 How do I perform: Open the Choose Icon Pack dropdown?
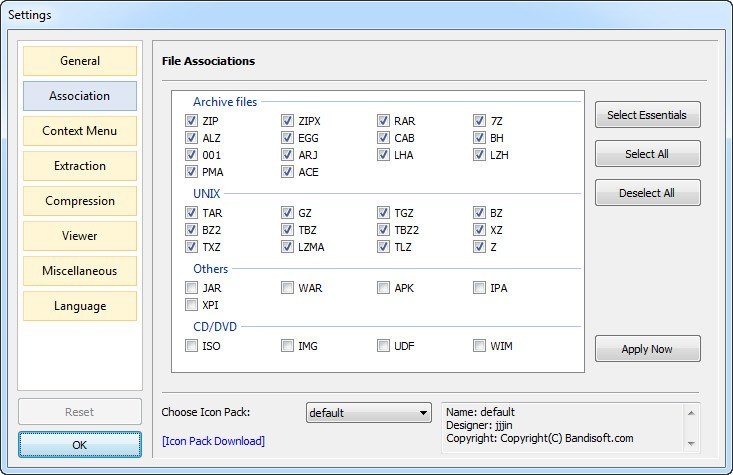[368, 413]
